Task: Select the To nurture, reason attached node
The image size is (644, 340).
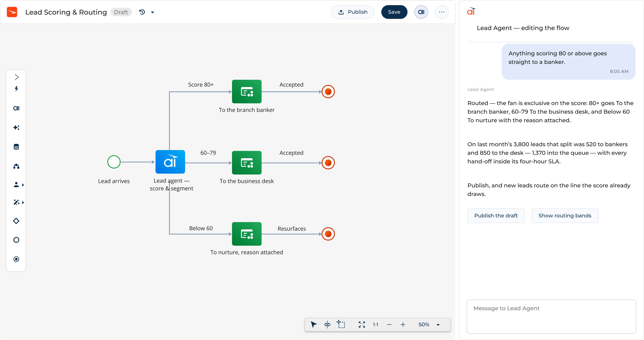Action: [247, 234]
